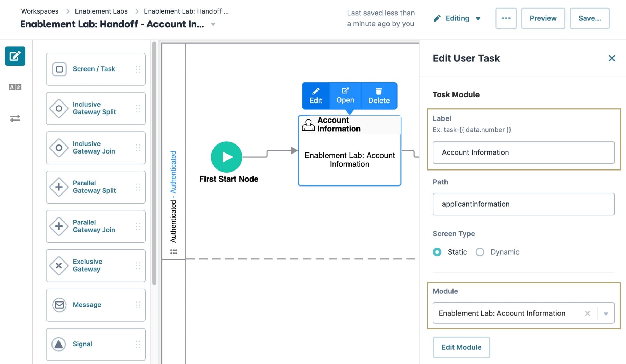Select the Dynamic screen type radio
The height and width of the screenshot is (364, 626).
pos(480,252)
